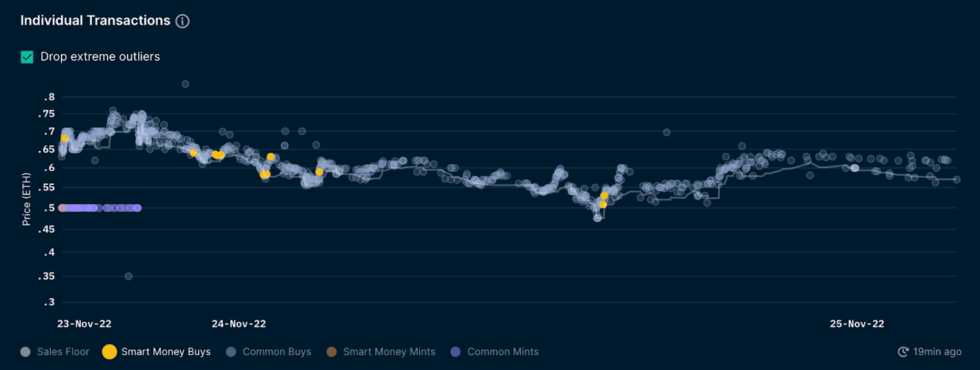
Task: Click the 25-Nov-22 date axis label
Action: pyautogui.click(x=857, y=324)
